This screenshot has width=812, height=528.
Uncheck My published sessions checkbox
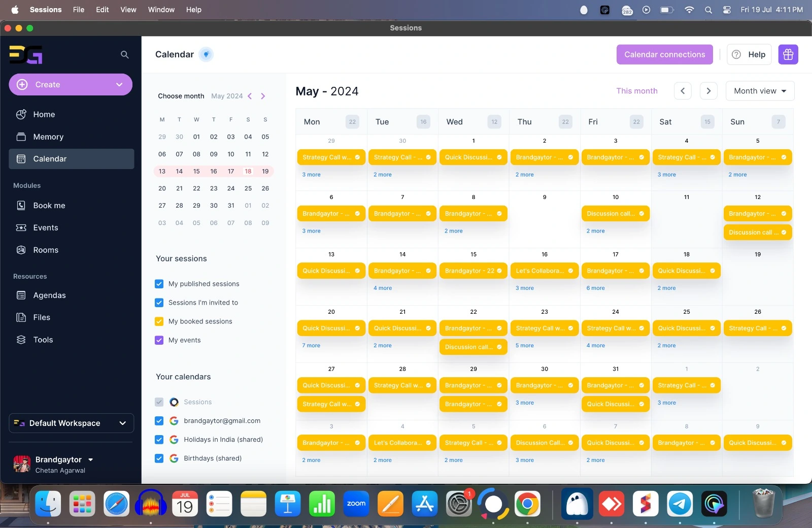pyautogui.click(x=159, y=284)
